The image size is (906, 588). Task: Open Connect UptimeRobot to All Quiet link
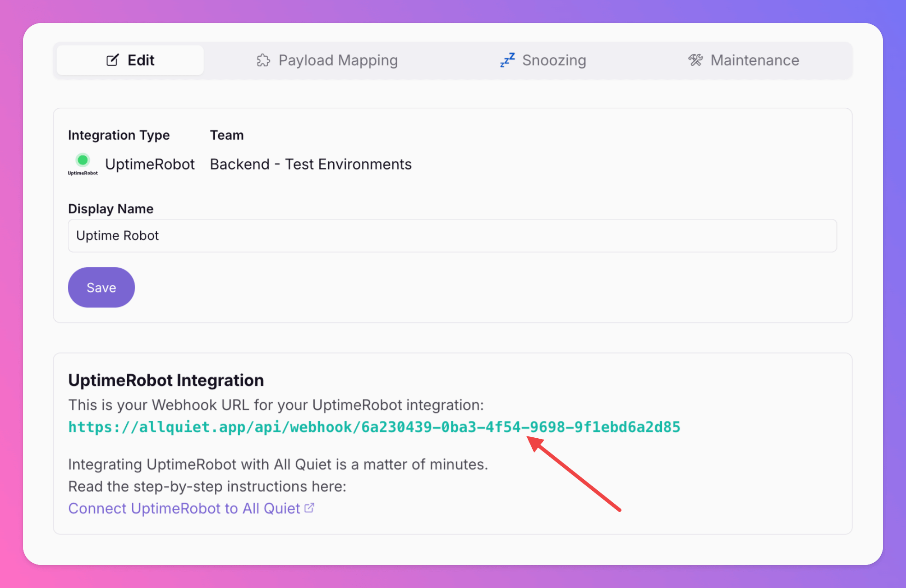pyautogui.click(x=184, y=508)
